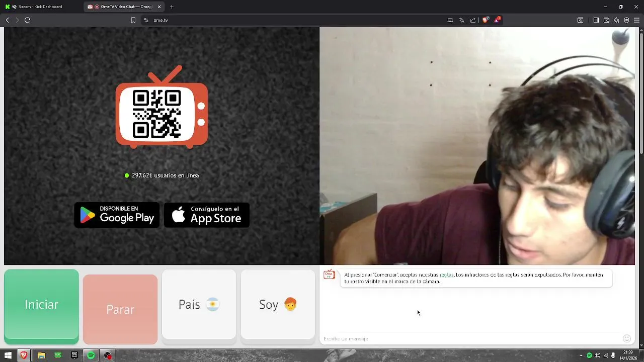Open the Windows Start menu

point(8,355)
